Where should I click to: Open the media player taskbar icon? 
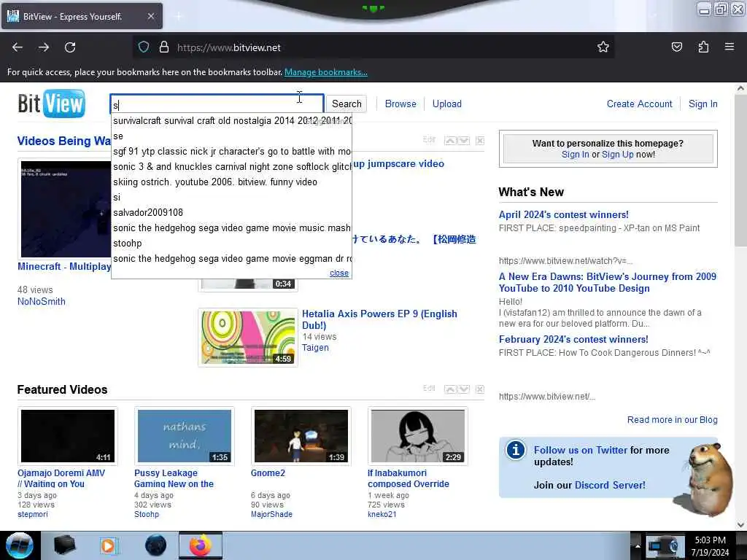click(x=109, y=545)
